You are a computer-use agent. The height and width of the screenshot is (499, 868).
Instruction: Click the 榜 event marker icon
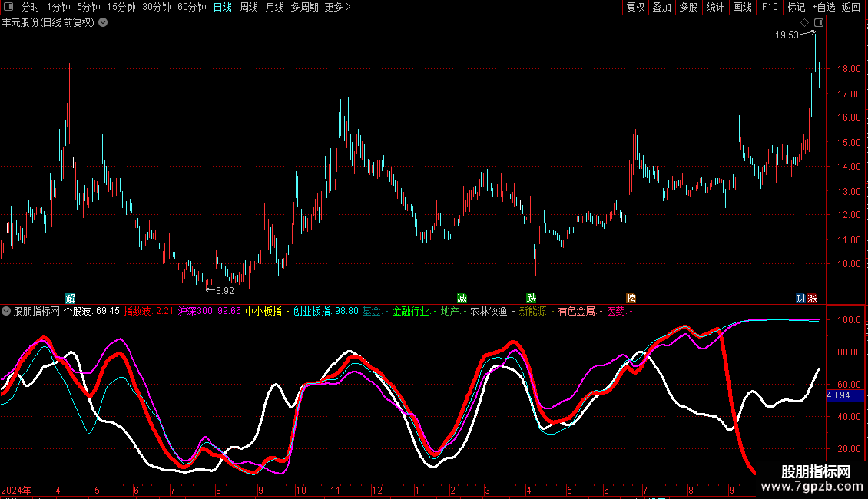(x=631, y=298)
